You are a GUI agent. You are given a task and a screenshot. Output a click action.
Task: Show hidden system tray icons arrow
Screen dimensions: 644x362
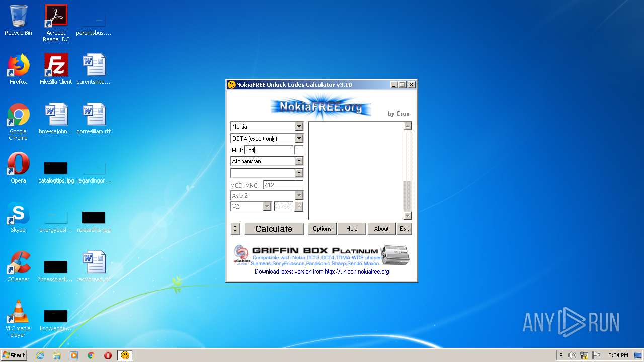[x=561, y=355]
